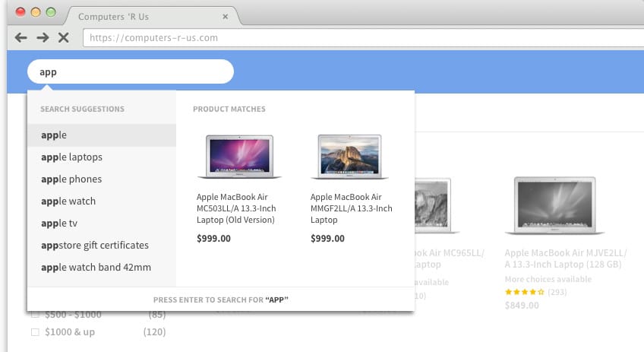Check the '$500 - $1000' price filter
The height and width of the screenshot is (352, 644).
click(x=36, y=315)
